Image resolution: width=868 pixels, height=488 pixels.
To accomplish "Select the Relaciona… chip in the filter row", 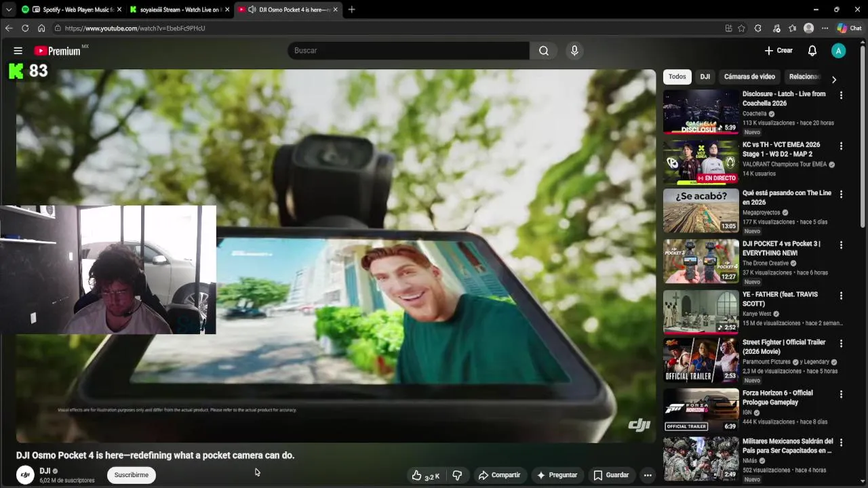I will 804,77.
